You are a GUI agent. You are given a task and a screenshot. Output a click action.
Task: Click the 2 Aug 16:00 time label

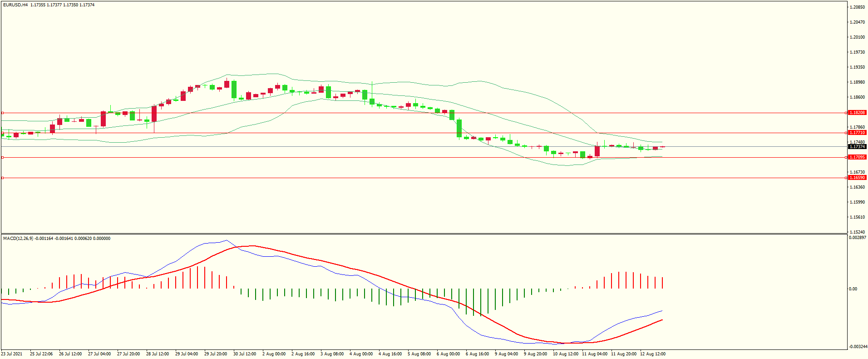coord(303,354)
